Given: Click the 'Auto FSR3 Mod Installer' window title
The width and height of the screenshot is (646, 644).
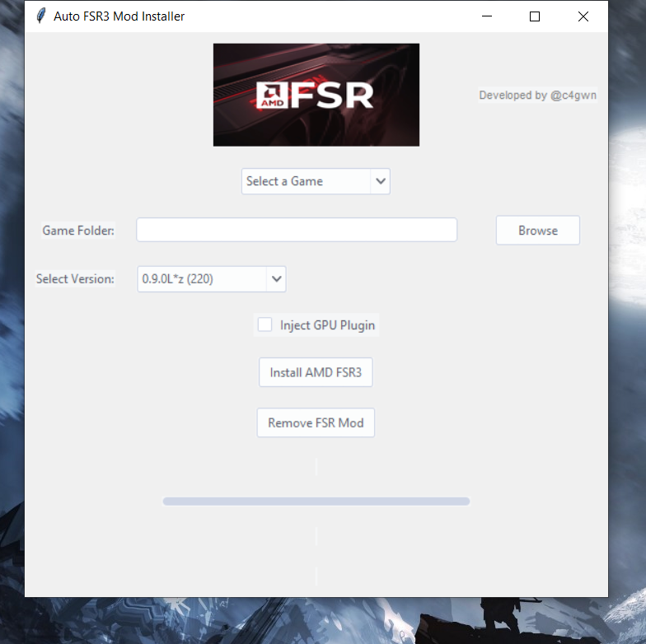Looking at the screenshot, I should pyautogui.click(x=119, y=16).
